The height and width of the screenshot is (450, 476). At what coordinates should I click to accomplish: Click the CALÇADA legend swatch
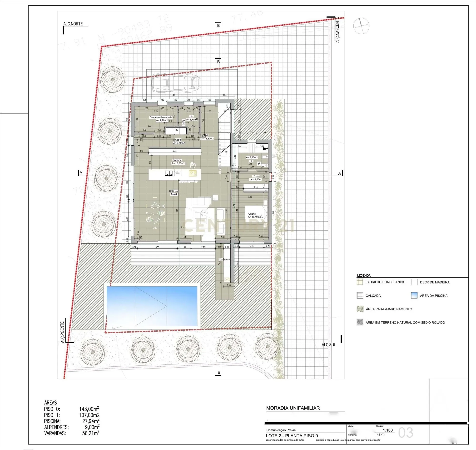(360, 296)
